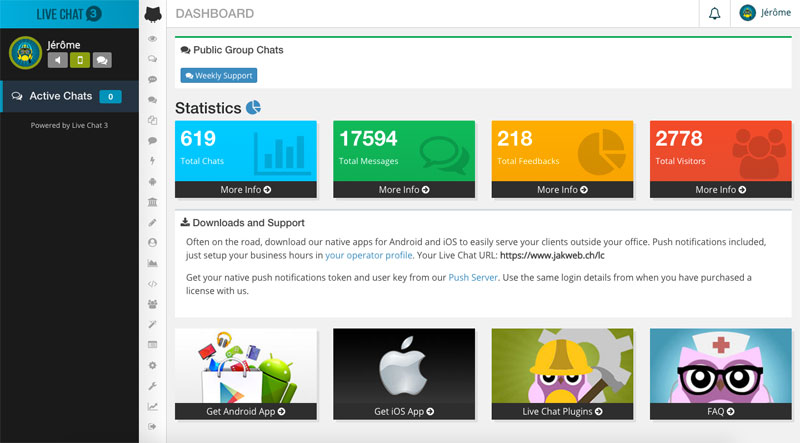This screenshot has height=443, width=800.
Task: Click the Get Android App thumbnail
Action: (x=246, y=373)
